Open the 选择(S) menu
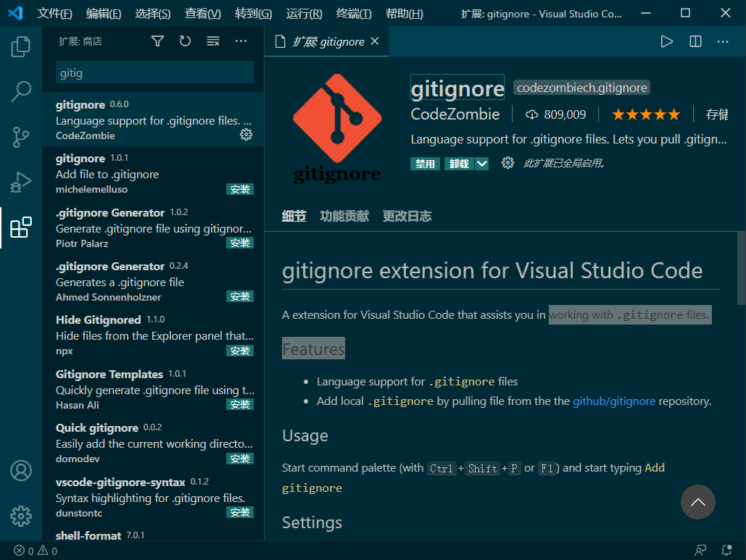The height and width of the screenshot is (560, 746). (x=153, y=13)
